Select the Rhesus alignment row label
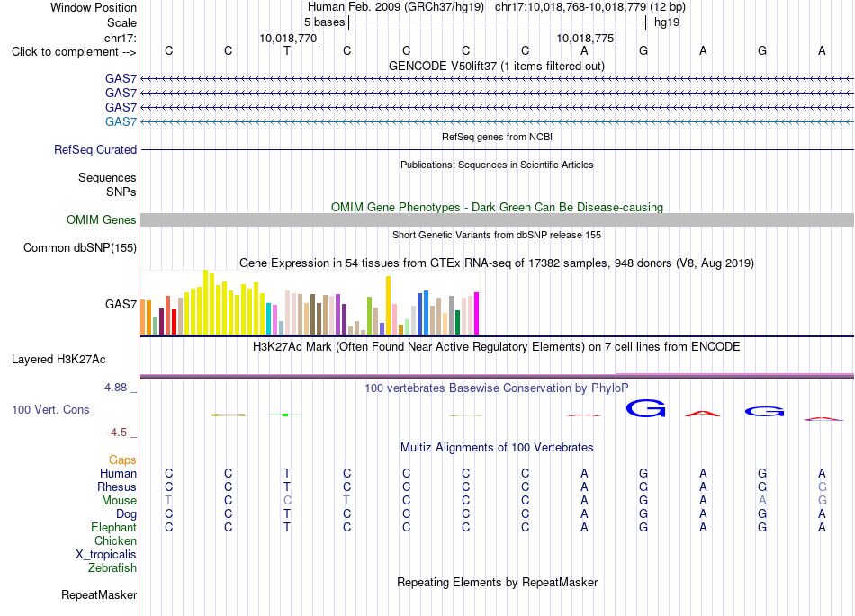Image resolution: width=855 pixels, height=616 pixels. pos(117,487)
